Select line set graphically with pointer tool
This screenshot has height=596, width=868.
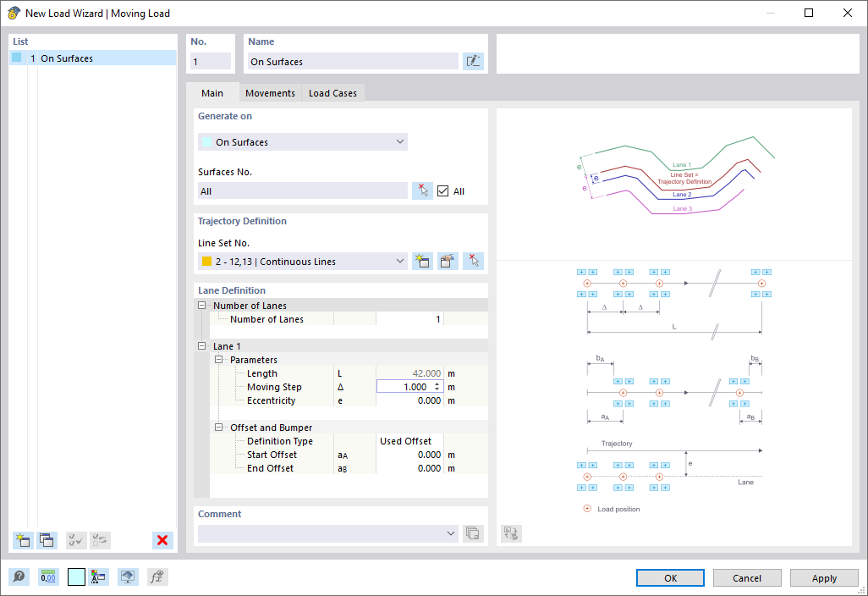pos(473,261)
